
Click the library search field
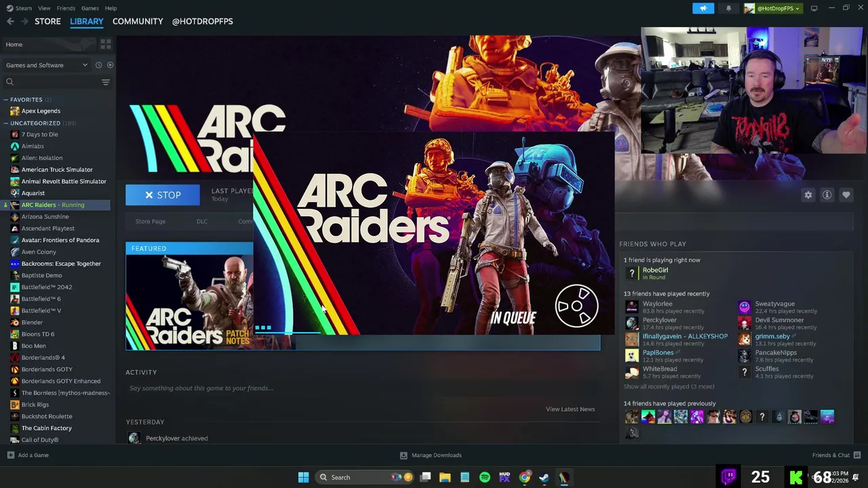coord(51,82)
